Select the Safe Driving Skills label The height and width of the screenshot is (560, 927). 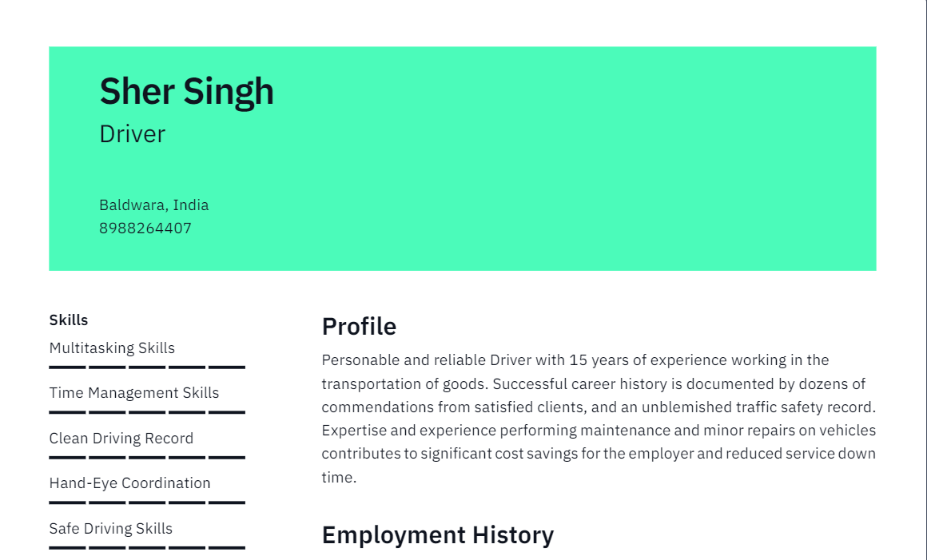pyautogui.click(x=110, y=529)
